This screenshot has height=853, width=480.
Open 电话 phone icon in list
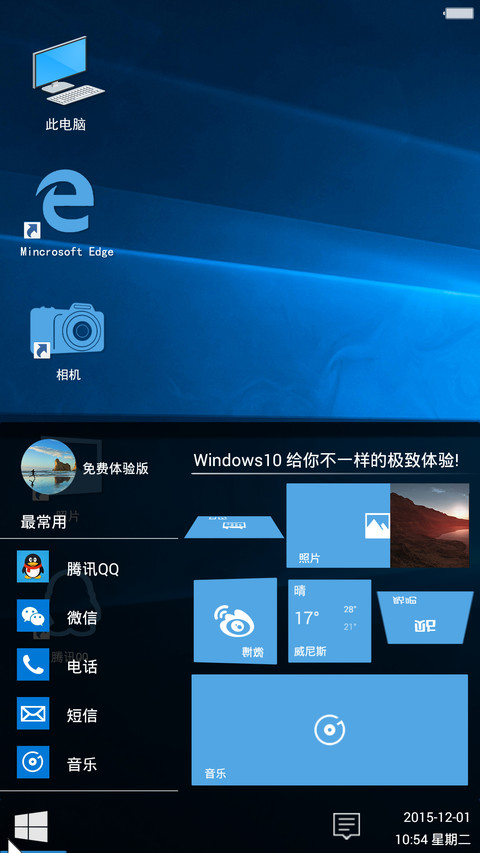[33, 664]
